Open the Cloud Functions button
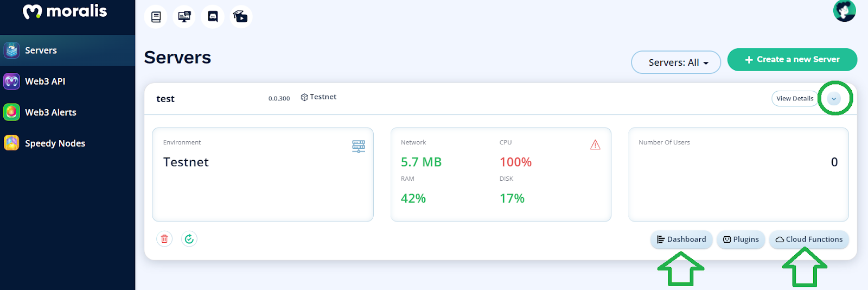868x290 pixels. click(809, 239)
